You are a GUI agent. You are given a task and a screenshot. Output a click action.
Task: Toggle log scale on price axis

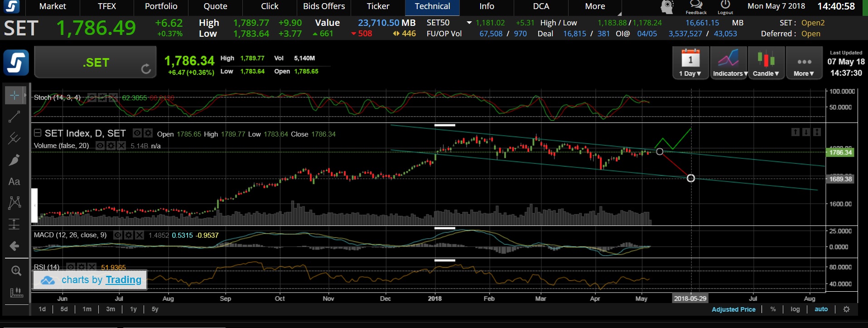795,309
